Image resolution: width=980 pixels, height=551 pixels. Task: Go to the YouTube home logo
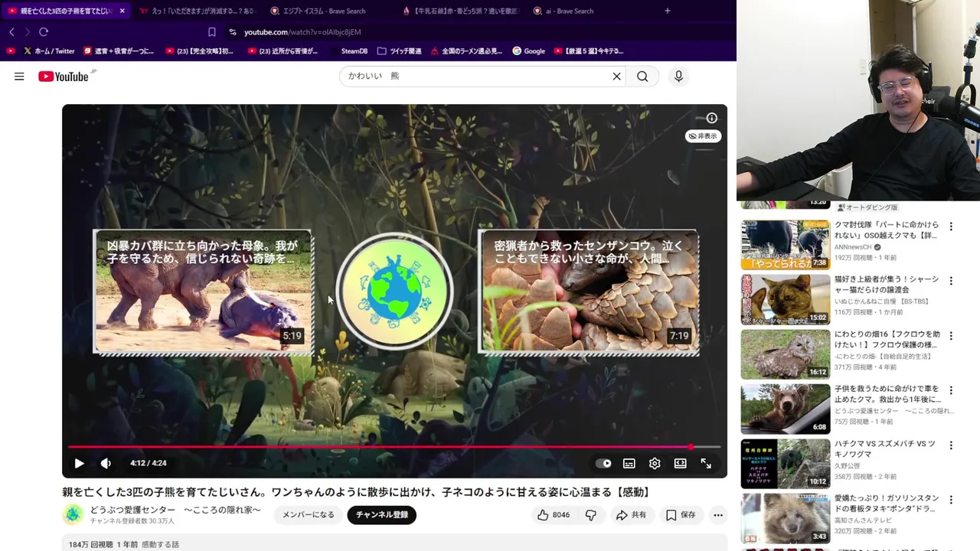64,77
